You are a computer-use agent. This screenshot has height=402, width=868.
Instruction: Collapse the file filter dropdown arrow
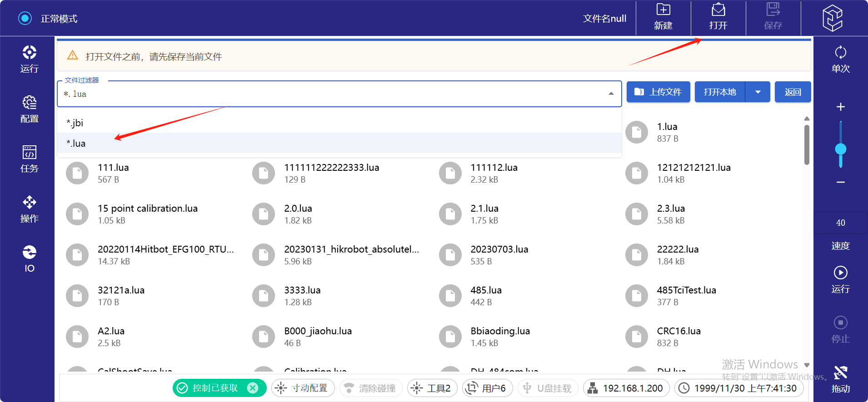coord(611,94)
